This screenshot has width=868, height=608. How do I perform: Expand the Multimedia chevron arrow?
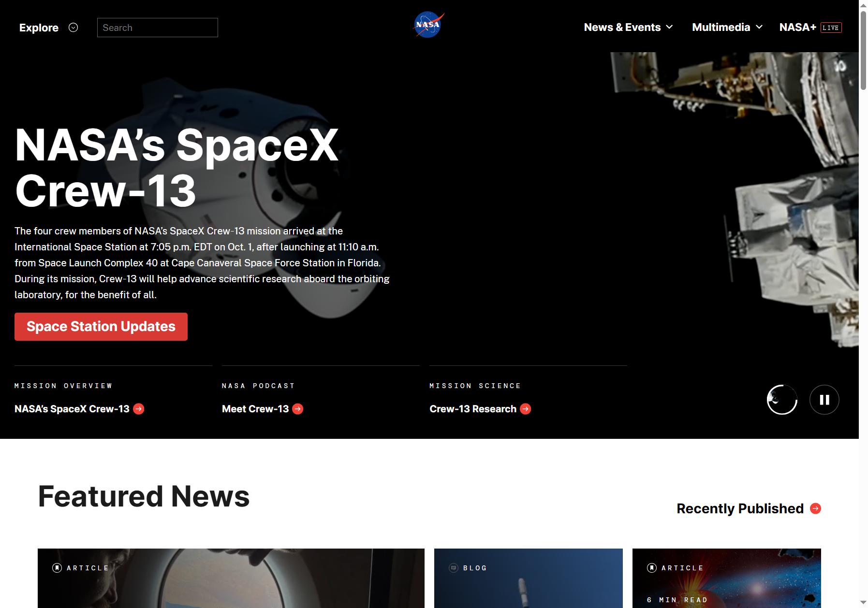pyautogui.click(x=759, y=27)
